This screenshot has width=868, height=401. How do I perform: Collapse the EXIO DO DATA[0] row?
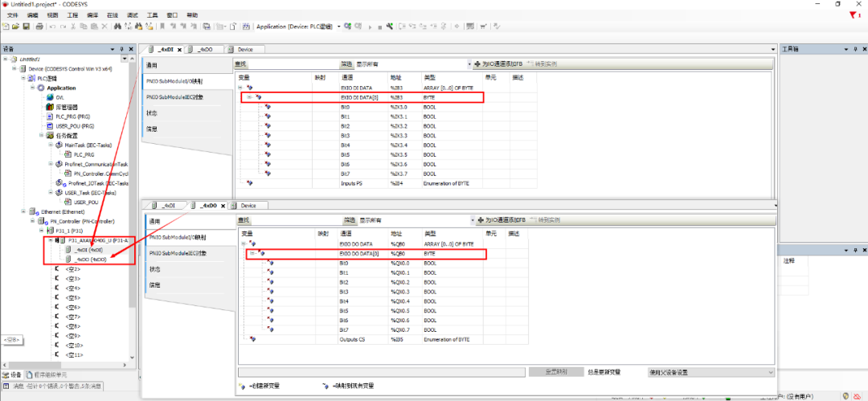[253, 253]
